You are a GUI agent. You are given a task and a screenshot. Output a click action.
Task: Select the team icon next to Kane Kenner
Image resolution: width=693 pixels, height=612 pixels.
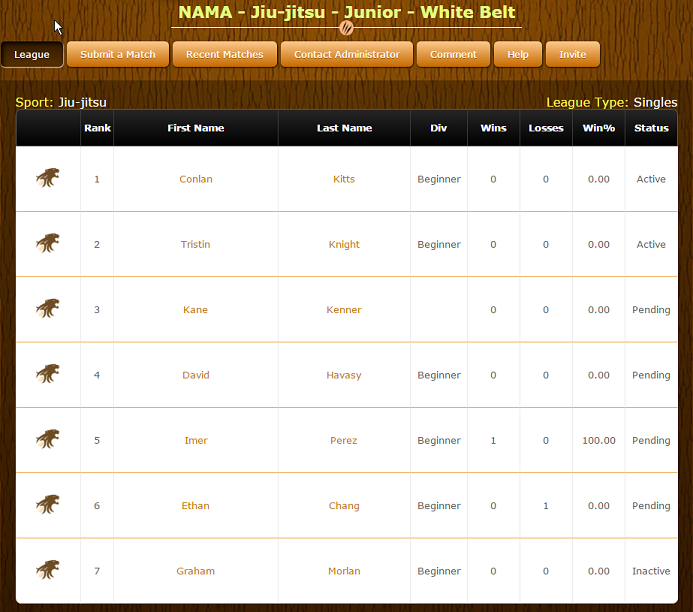click(47, 309)
